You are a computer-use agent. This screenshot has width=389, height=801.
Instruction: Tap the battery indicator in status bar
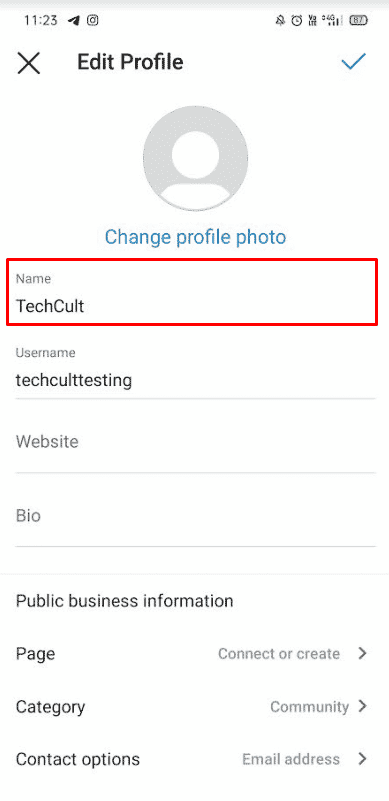click(x=359, y=21)
